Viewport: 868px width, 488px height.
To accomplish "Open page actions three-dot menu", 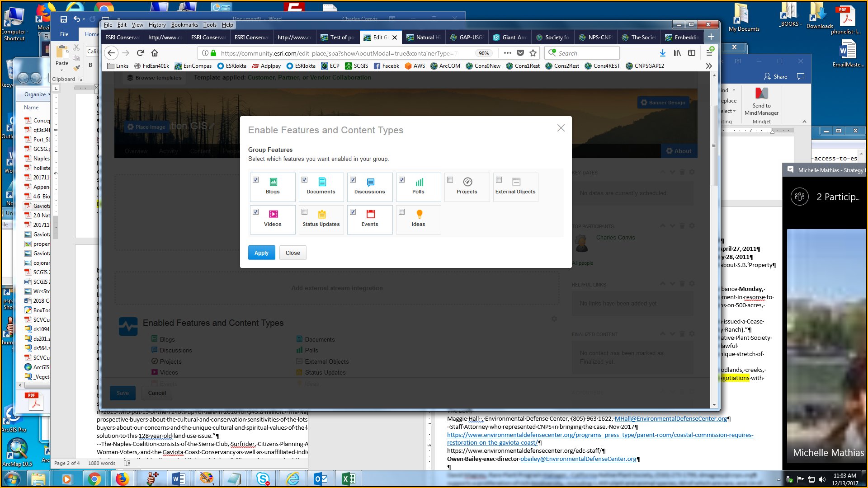I will (507, 53).
